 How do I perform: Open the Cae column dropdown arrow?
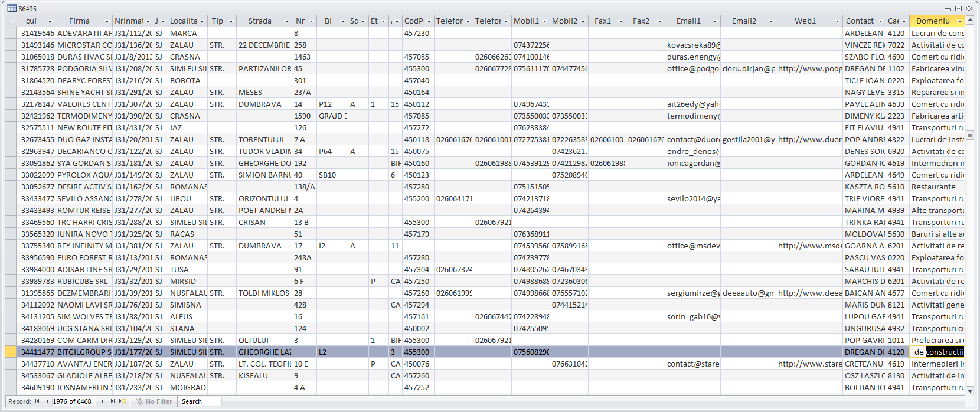click(x=904, y=21)
